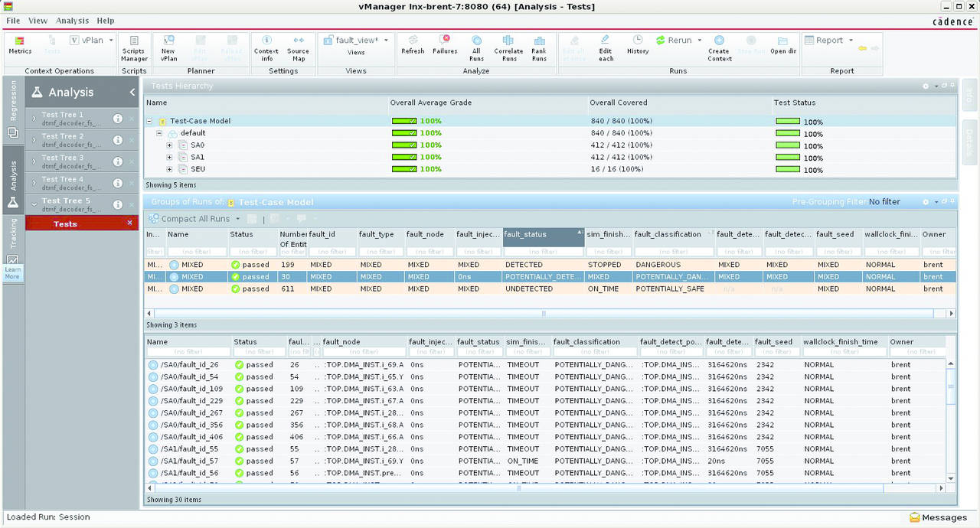The image size is (980, 528).
Task: Open the fault_view dropdown
Action: pyautogui.click(x=386, y=41)
